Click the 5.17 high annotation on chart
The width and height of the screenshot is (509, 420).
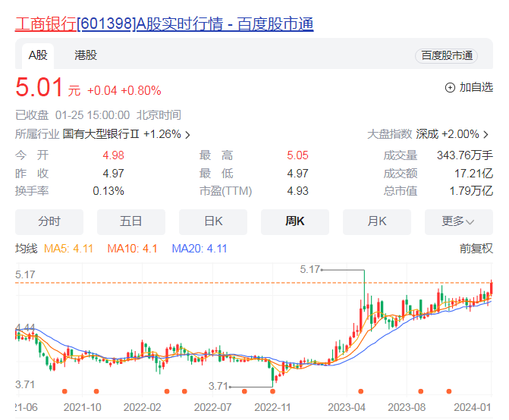(309, 270)
